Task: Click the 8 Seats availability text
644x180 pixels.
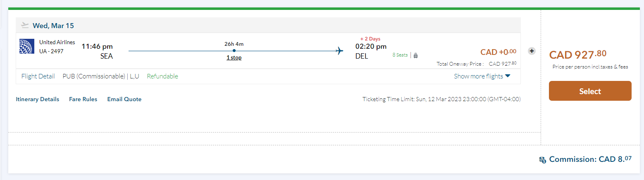Action: 400,55
